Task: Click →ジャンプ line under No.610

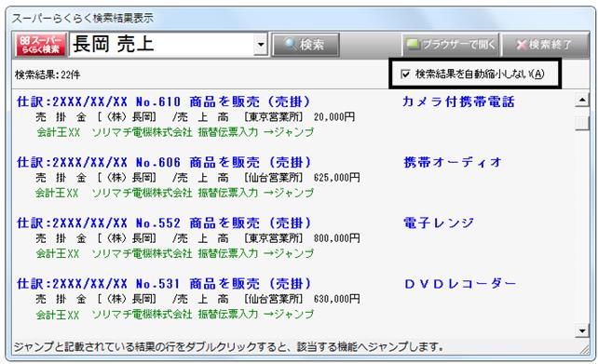Action: 175,132
